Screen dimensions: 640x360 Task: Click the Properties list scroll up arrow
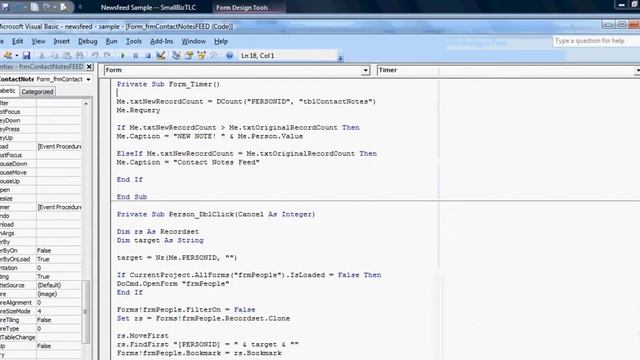click(x=86, y=103)
